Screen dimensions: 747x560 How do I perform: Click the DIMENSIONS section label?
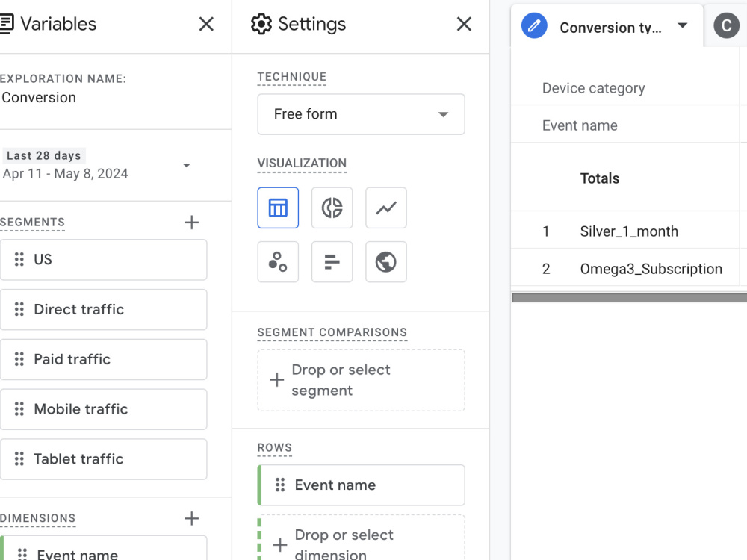[37, 518]
